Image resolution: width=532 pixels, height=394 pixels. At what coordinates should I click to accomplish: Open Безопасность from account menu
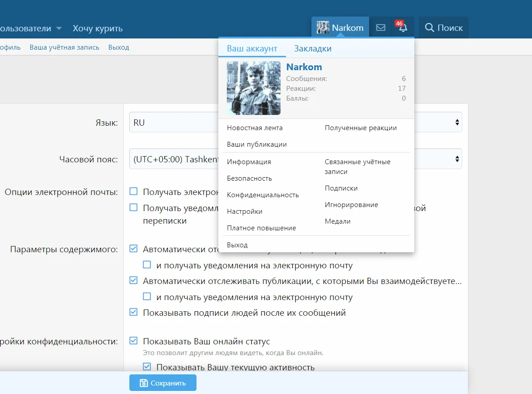[x=249, y=178]
